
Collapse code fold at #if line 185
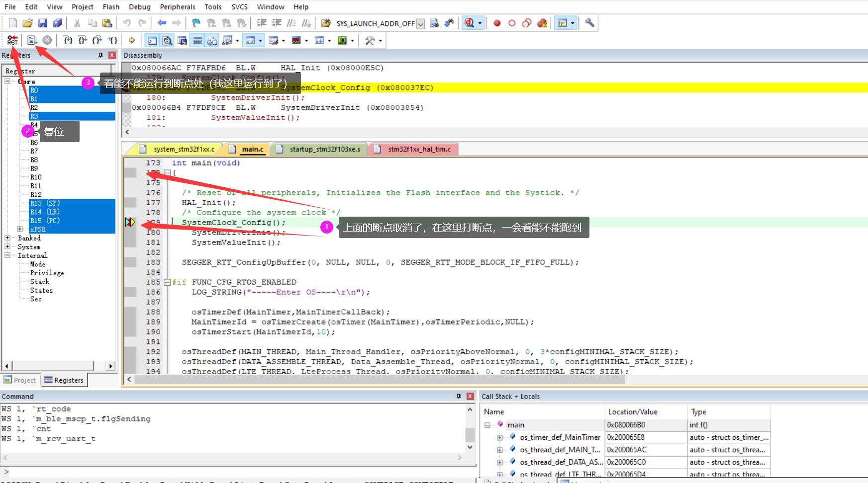tap(167, 282)
